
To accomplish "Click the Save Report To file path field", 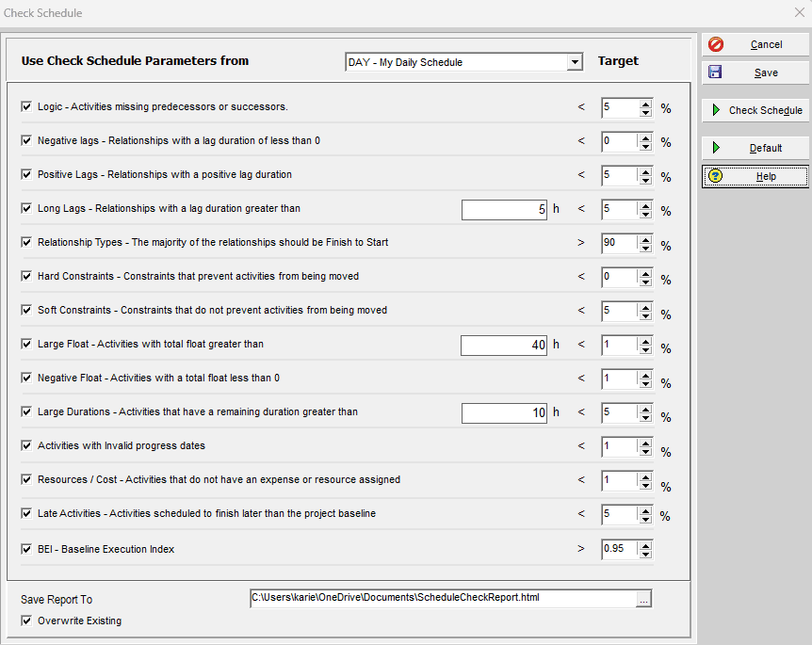I will coord(443,597).
